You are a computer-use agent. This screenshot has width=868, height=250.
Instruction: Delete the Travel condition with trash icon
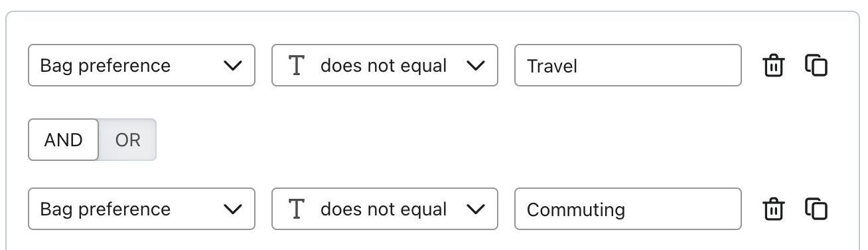(x=773, y=65)
